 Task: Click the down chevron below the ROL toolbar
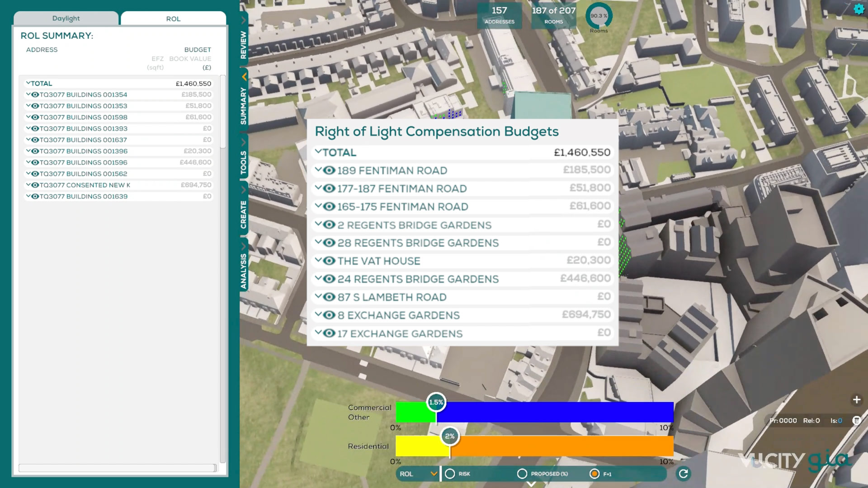tap(531, 484)
